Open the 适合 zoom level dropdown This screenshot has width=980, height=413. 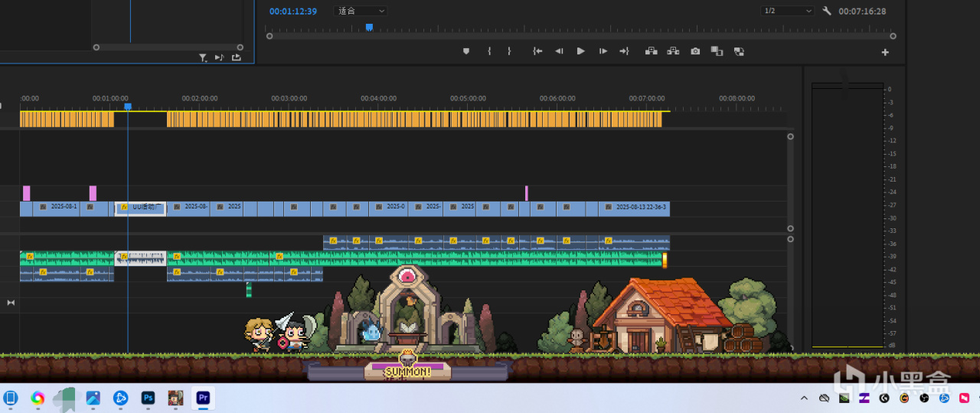(361, 11)
